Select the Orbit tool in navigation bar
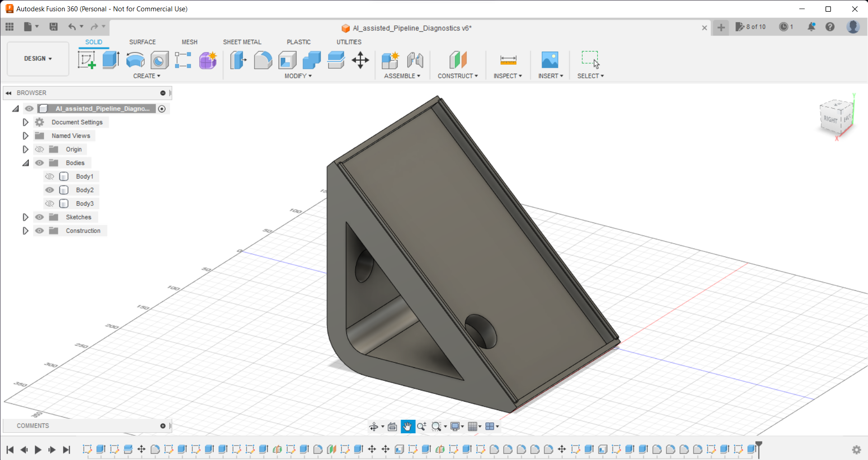The height and width of the screenshot is (460, 868). click(375, 426)
